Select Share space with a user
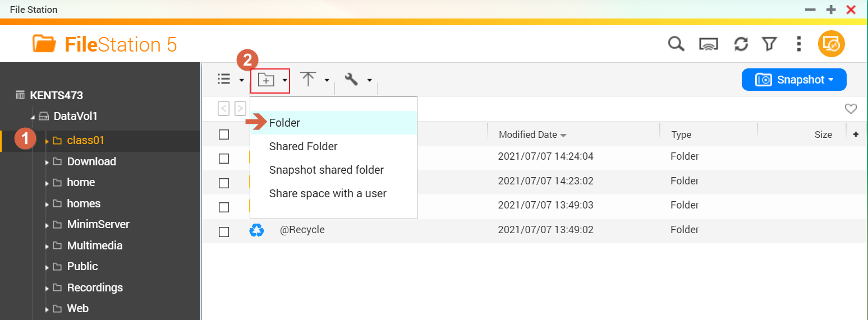 [x=328, y=193]
